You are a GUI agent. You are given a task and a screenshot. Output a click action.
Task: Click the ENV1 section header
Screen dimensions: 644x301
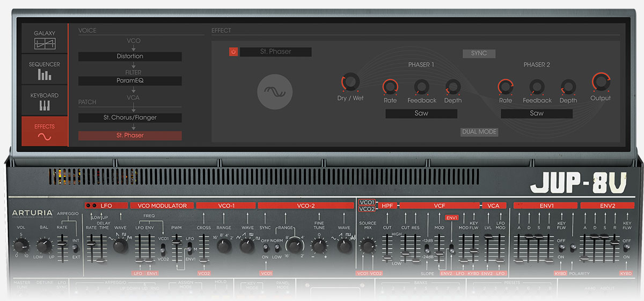546,205
